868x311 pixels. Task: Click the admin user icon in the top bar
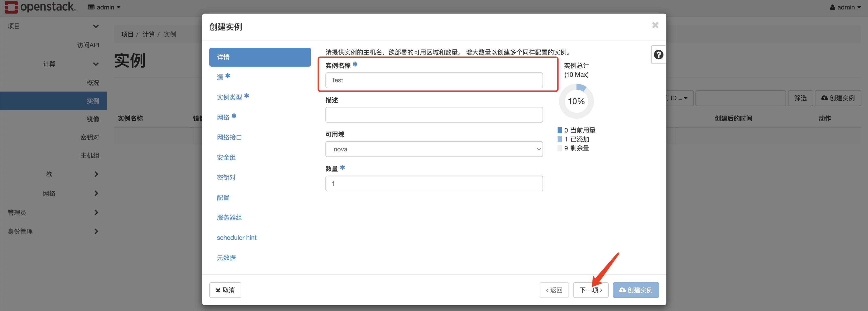(x=832, y=7)
